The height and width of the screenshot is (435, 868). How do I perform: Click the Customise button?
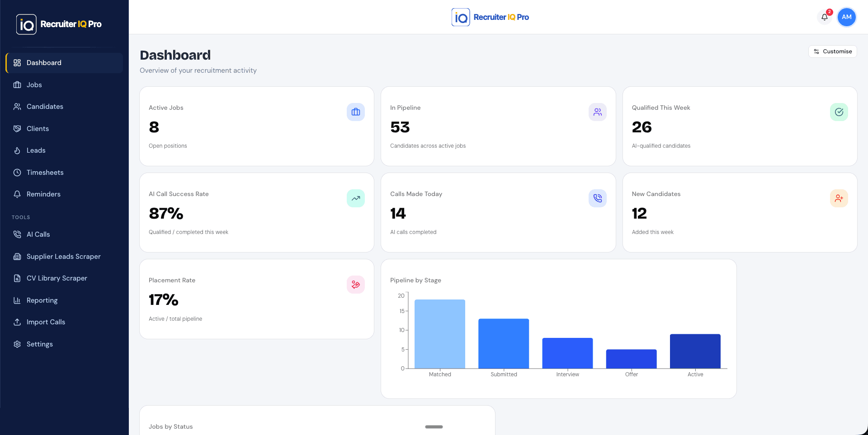point(832,51)
